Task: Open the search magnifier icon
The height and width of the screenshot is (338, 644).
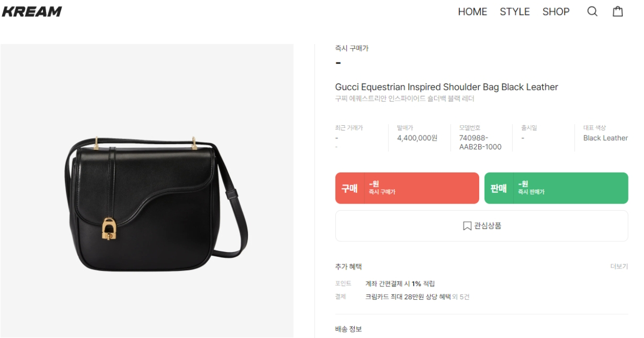Action: (592, 11)
